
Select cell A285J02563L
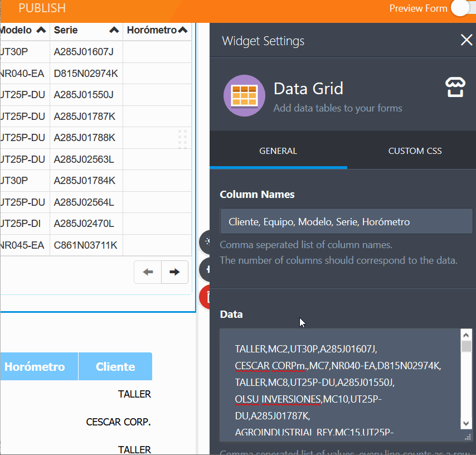86,159
